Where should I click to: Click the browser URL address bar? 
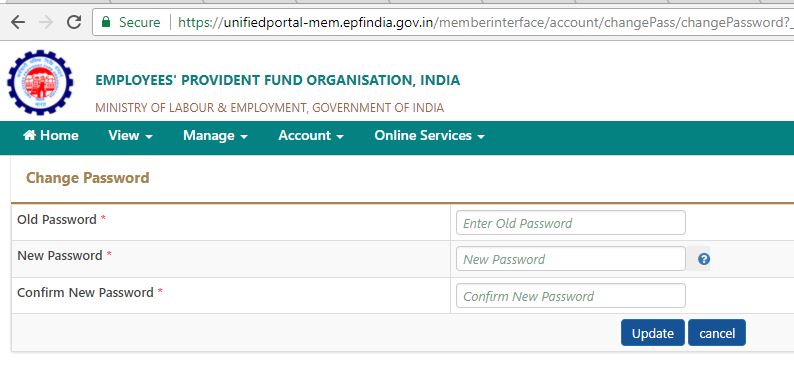[443, 22]
